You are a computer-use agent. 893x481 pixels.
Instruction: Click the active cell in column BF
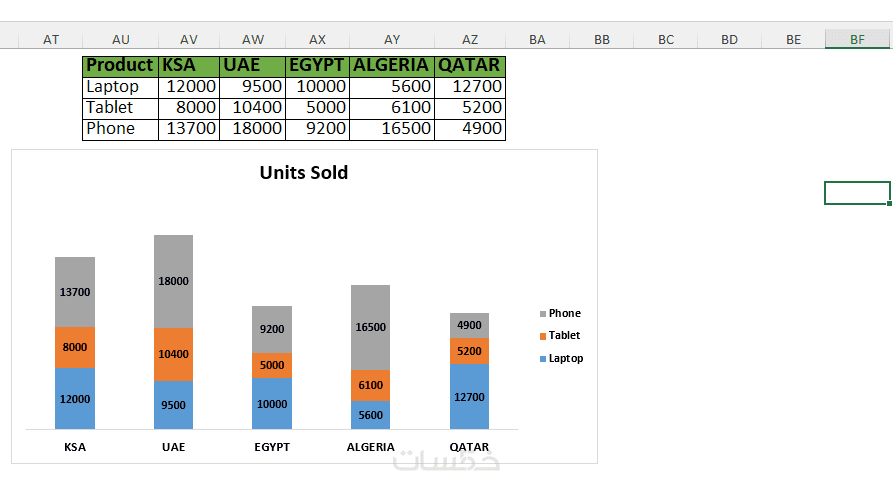pos(857,193)
